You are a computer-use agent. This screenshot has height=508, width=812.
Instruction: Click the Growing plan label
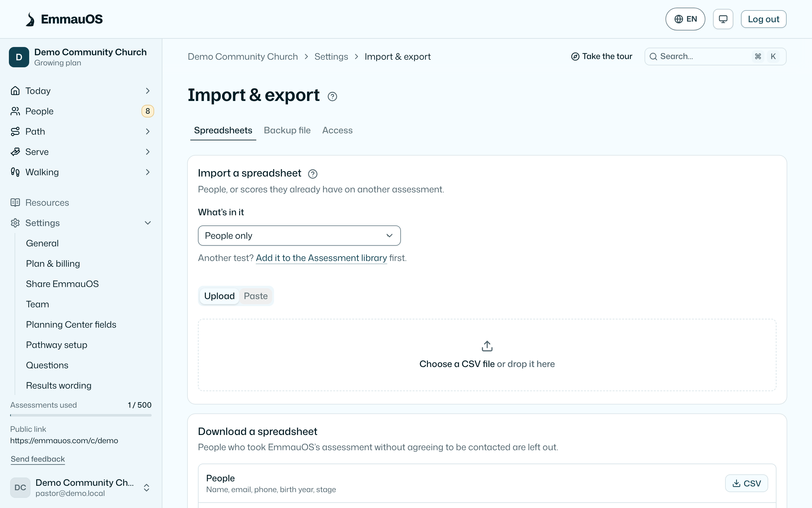(x=58, y=63)
